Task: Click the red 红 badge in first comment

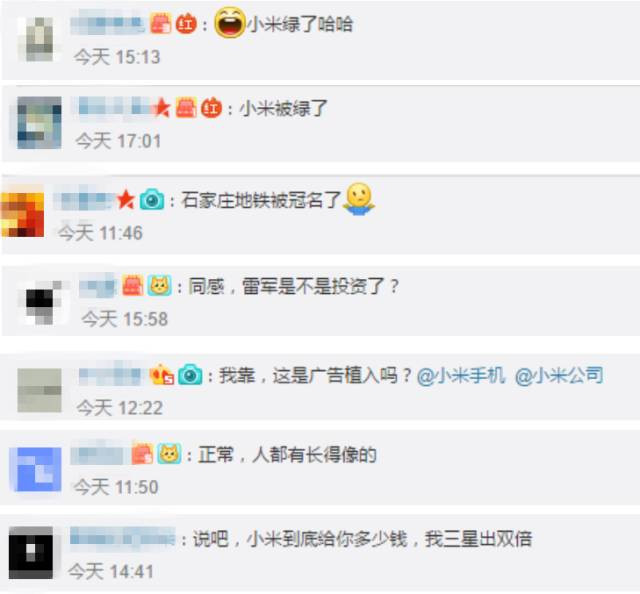Action: coord(187,24)
